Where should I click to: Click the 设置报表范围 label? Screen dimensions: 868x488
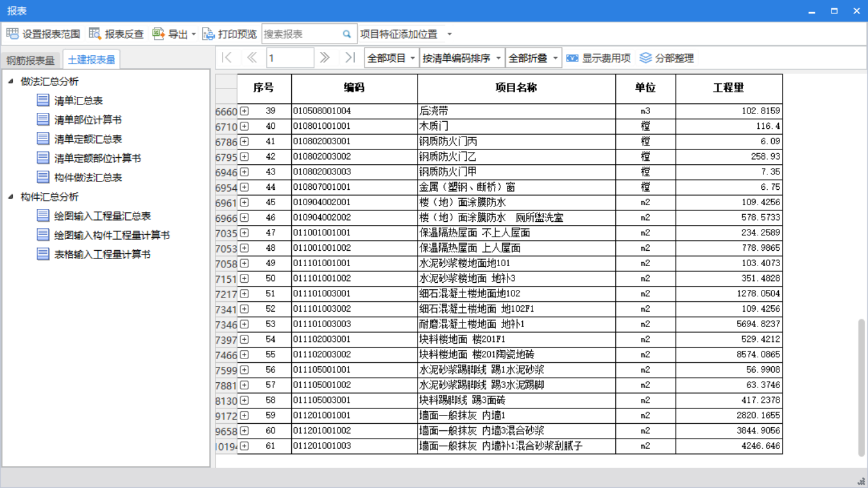(51, 34)
